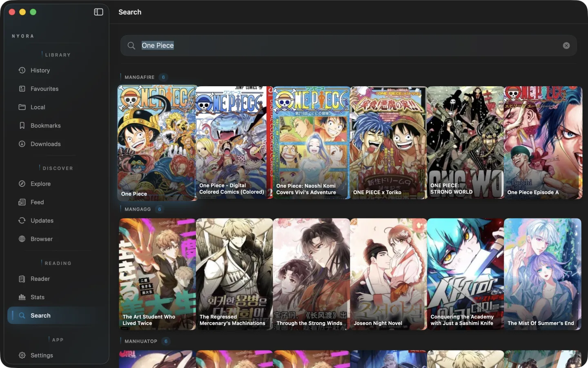Viewport: 588px width, 368px height.
Task: Open One Piece: Naoshi Komi Covers cover
Action: click(x=311, y=143)
